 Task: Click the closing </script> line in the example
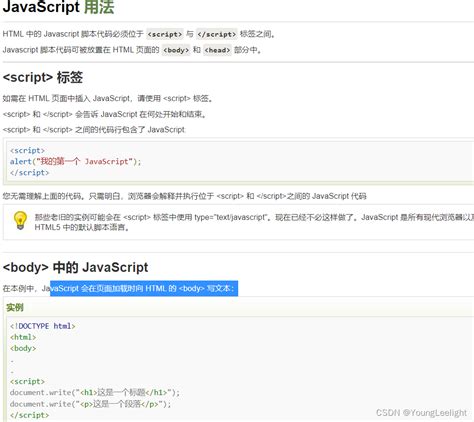[29, 415]
